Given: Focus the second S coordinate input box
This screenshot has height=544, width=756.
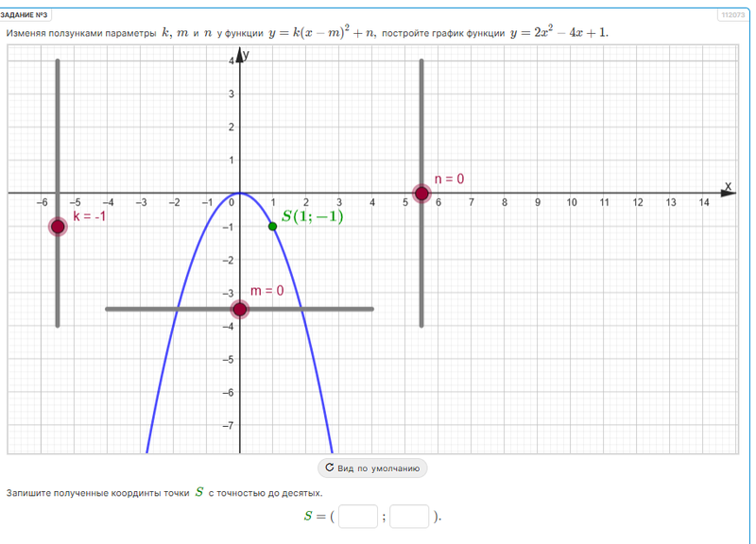Looking at the screenshot, I should point(409,517).
